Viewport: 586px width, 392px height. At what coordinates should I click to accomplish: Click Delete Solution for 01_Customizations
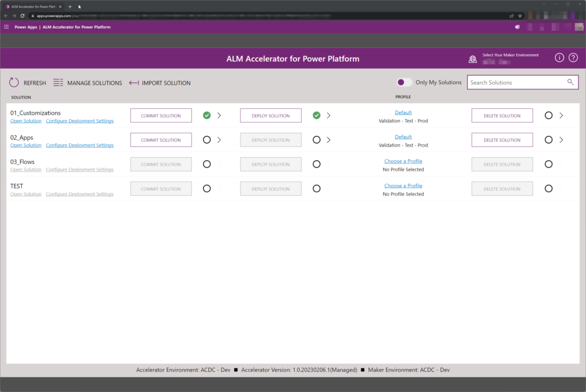click(502, 116)
